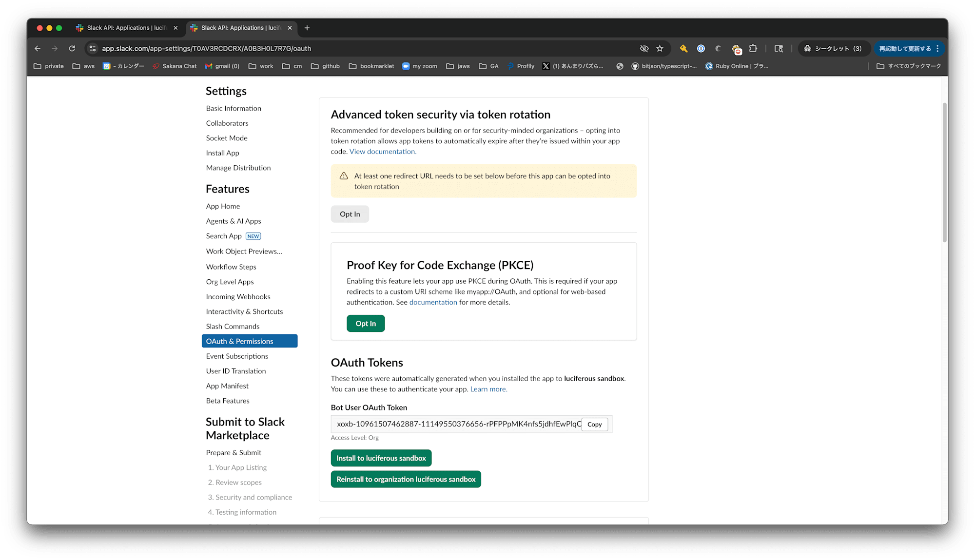Copy the Bot User OAuth Token
Image resolution: width=975 pixels, height=560 pixels.
click(595, 425)
